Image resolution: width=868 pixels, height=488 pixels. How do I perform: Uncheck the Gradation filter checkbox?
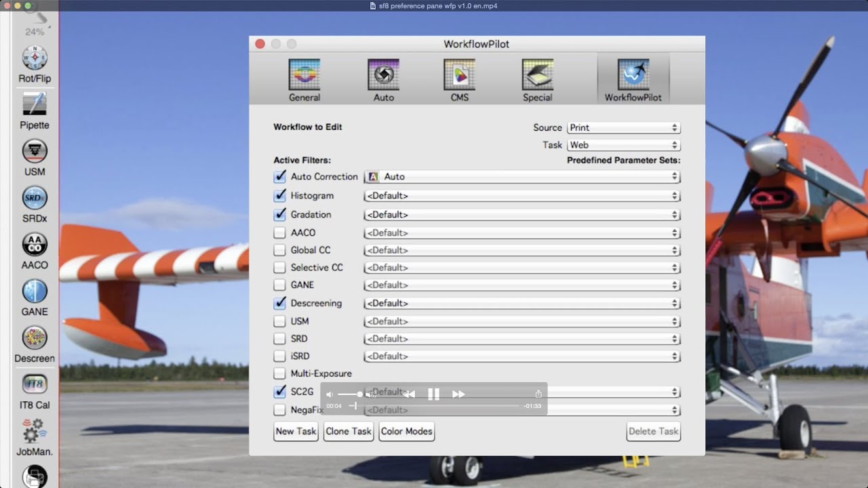(x=279, y=215)
